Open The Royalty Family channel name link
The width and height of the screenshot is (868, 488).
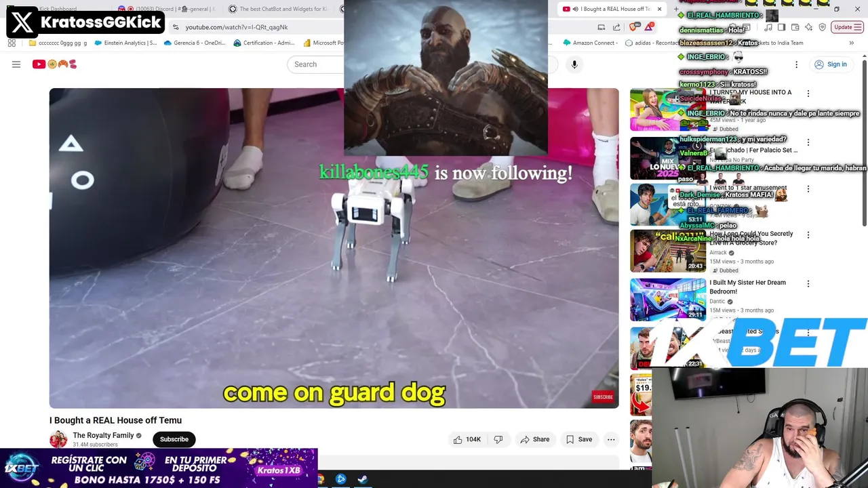103,435
